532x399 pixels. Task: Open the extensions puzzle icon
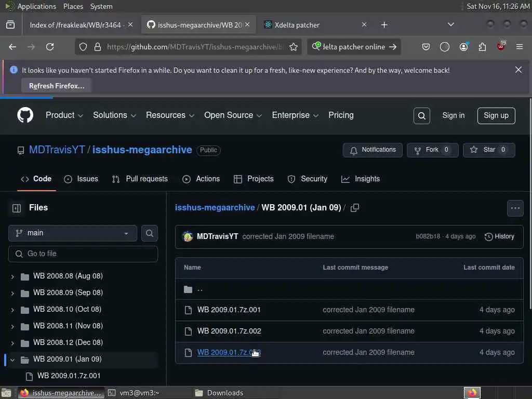coord(482,47)
